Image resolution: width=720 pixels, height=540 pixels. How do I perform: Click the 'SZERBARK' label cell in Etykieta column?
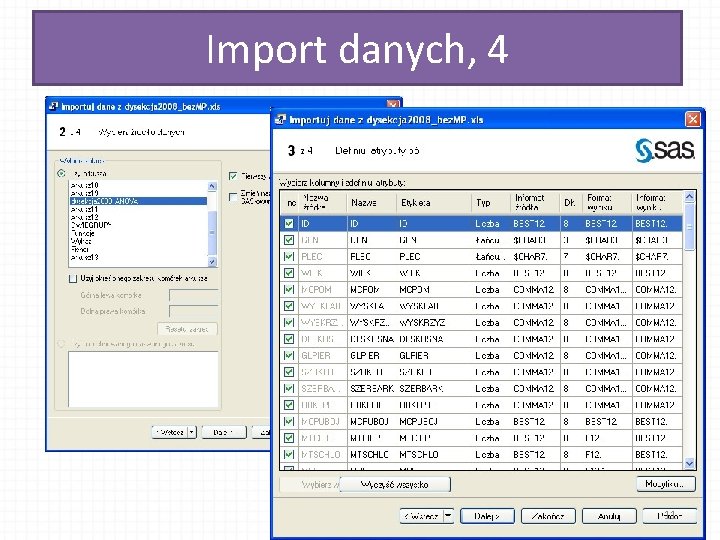[434, 388]
